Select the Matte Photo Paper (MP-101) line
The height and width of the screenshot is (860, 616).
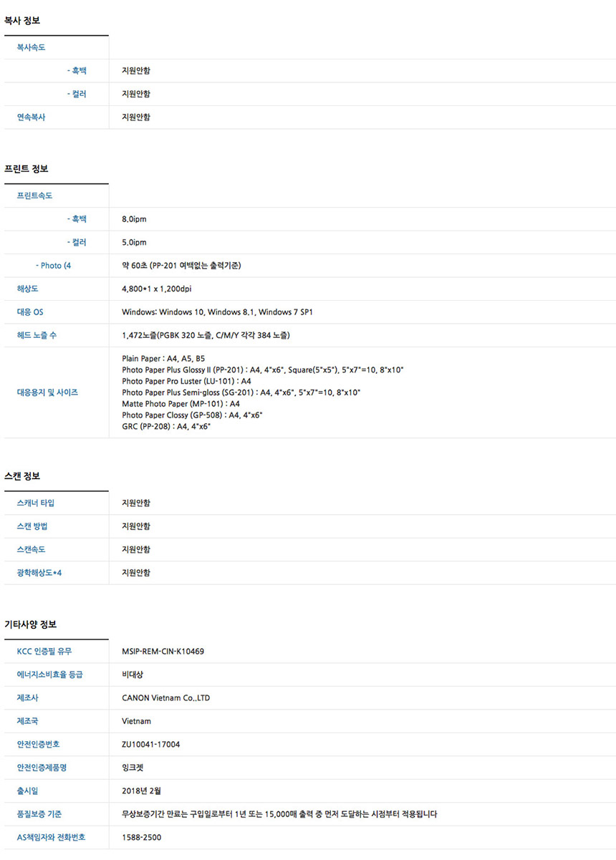click(x=181, y=403)
